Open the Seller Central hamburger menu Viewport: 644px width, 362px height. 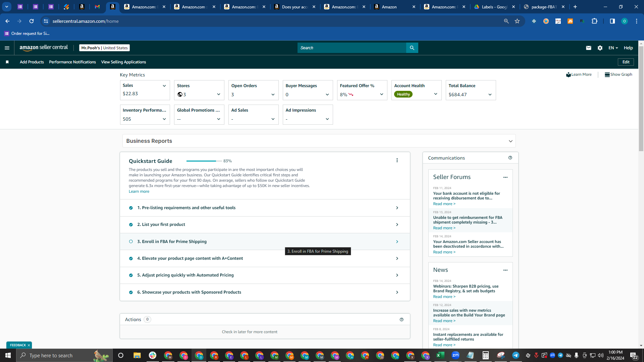point(7,48)
